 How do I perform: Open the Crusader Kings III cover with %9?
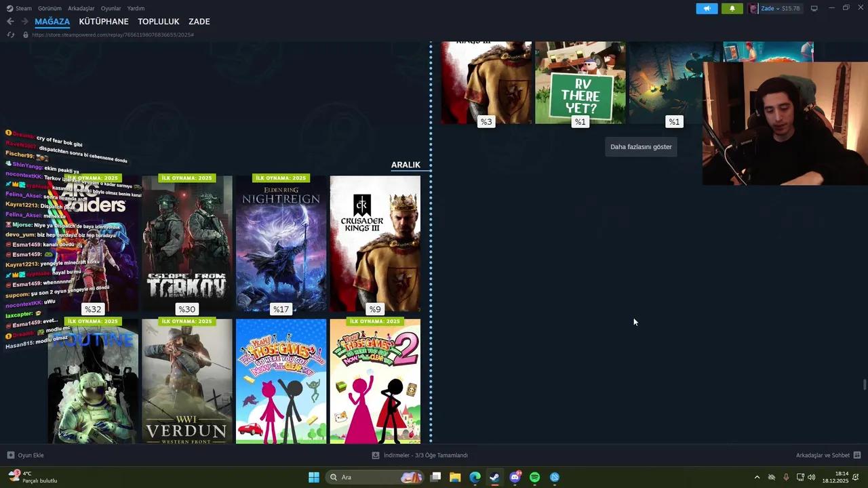[375, 244]
